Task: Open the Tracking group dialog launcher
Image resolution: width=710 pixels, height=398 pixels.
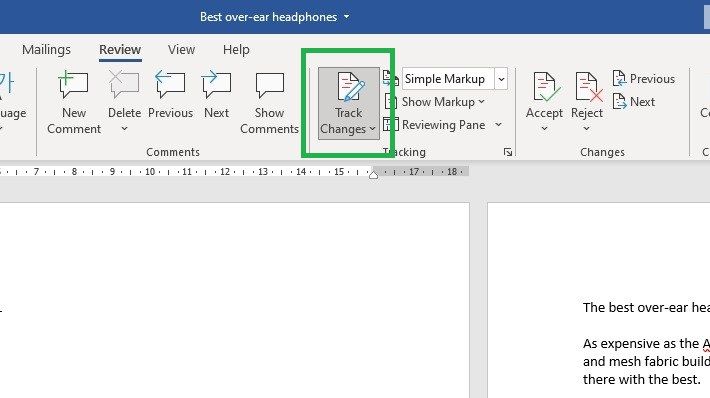Action: (508, 152)
